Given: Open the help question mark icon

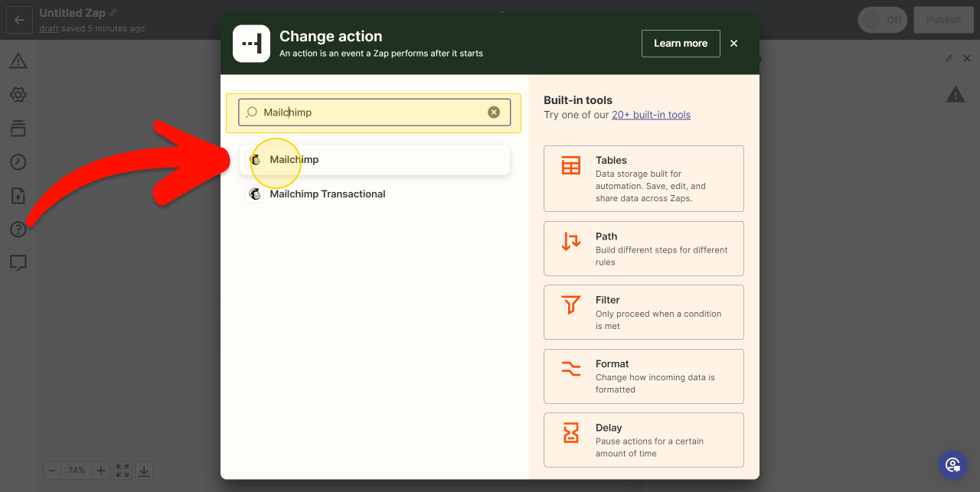Looking at the screenshot, I should (x=18, y=230).
